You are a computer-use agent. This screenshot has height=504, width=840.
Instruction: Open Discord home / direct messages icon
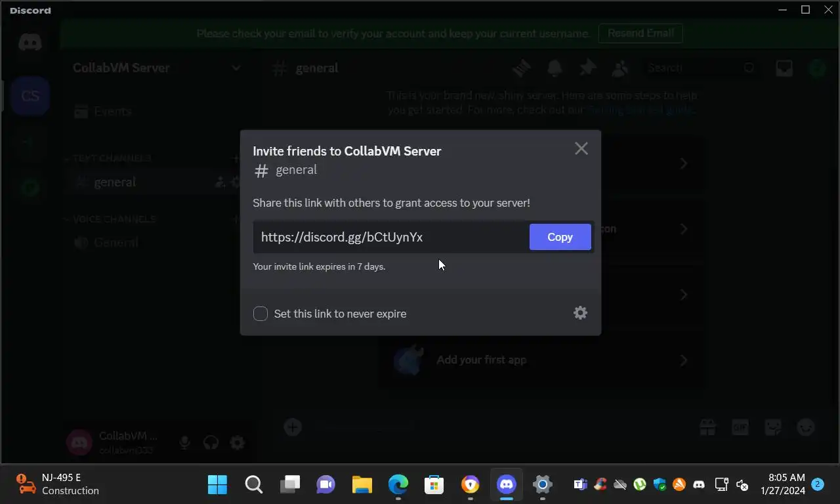click(30, 43)
